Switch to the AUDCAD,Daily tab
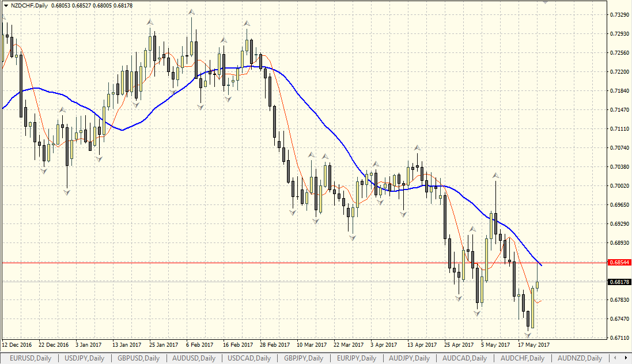 (x=465, y=358)
